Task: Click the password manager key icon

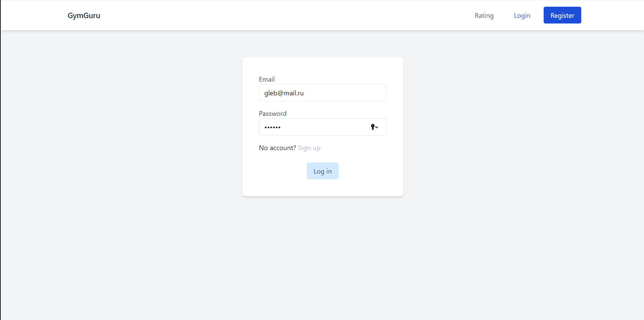Action: [x=373, y=127]
